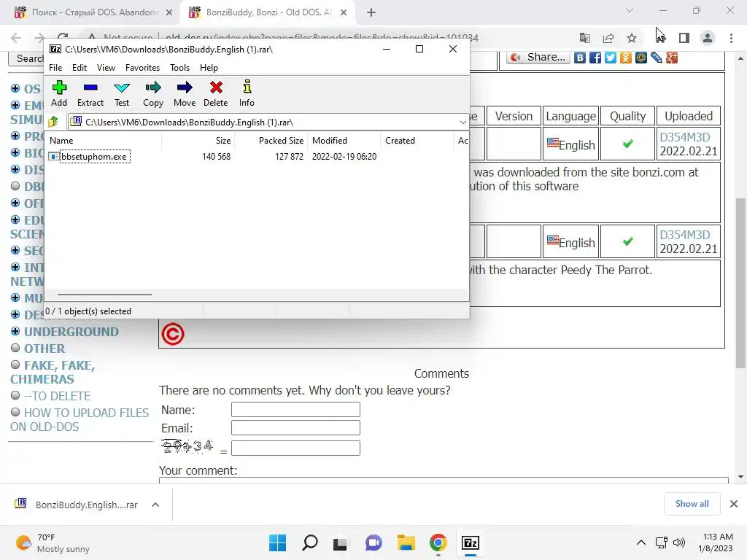The width and height of the screenshot is (747, 560).
Task: Sort by the Modified column header
Action: (344, 141)
